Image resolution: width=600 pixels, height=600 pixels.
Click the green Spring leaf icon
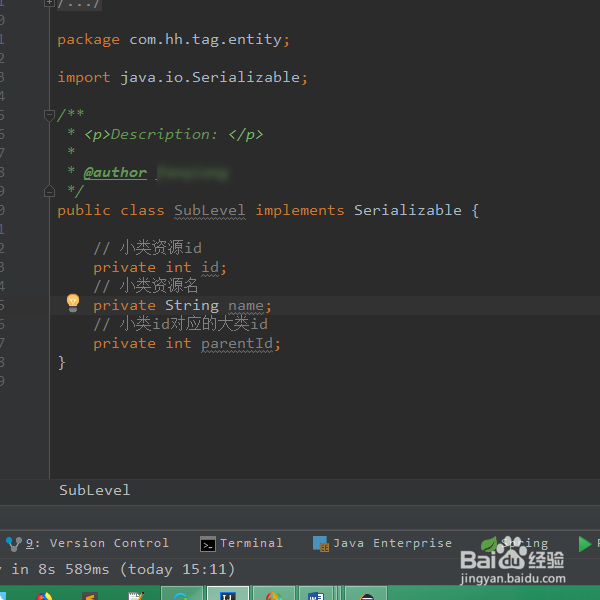(489, 543)
